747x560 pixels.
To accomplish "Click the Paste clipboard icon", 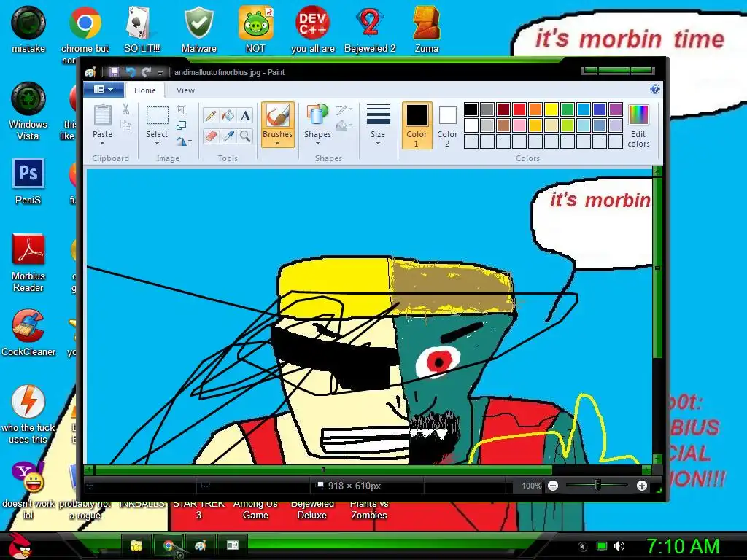I will [x=102, y=116].
